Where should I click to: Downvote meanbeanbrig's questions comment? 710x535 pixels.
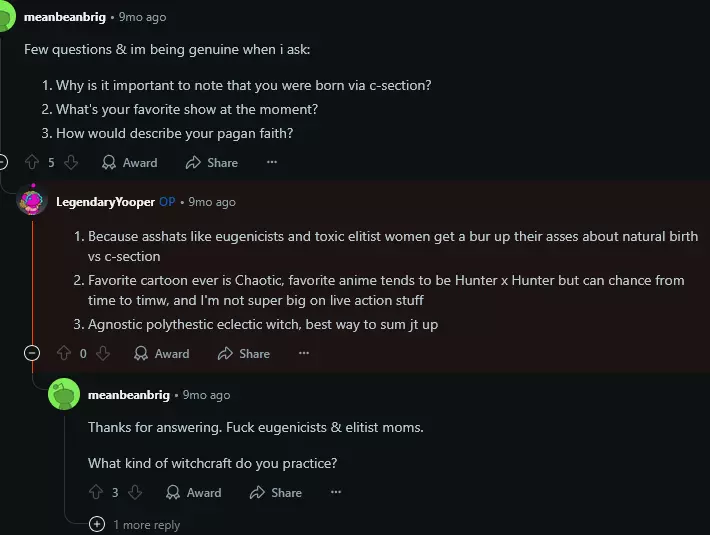point(70,162)
